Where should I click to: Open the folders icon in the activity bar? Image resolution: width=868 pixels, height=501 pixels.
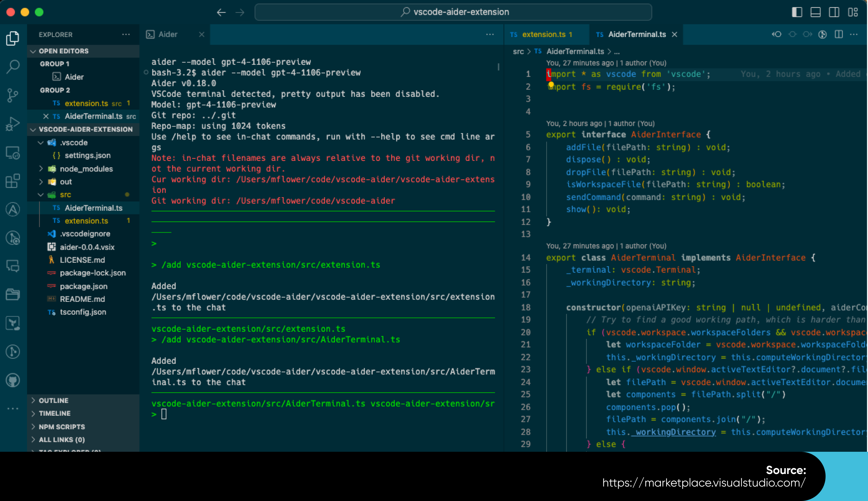point(13,295)
